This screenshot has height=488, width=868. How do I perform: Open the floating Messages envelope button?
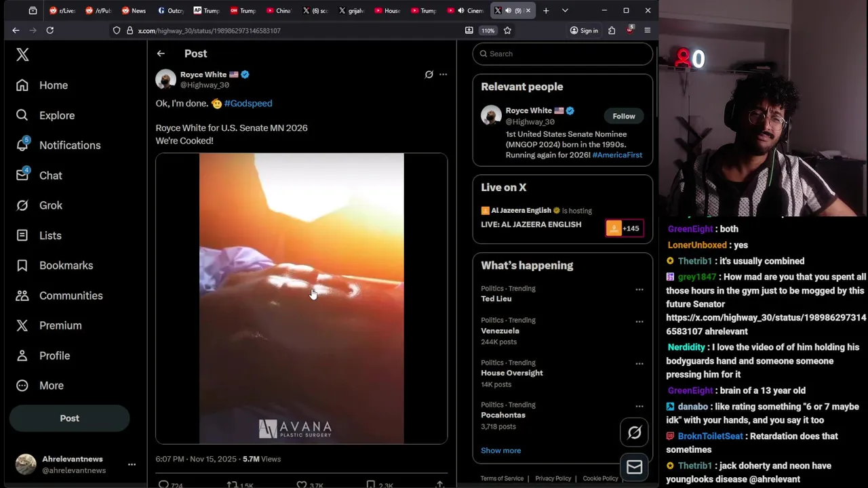635,467
